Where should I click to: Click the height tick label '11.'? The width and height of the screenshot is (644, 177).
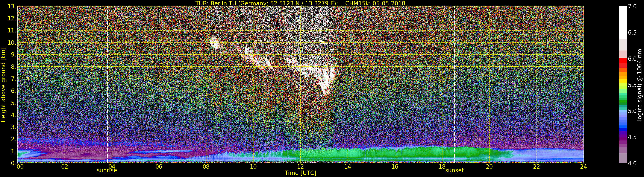[x=12, y=30]
